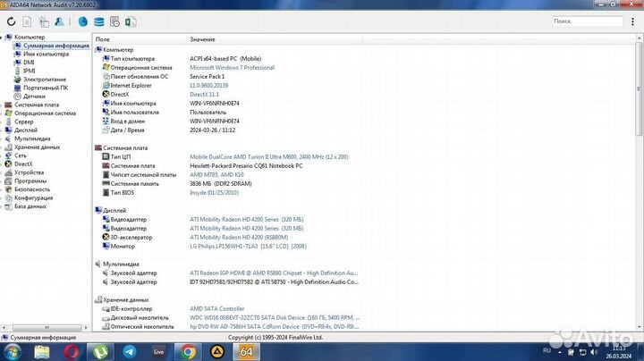Collapse the Компьютер tree node arrow
Image resolution: width=644 pixels, height=361 pixels.
point(2,38)
